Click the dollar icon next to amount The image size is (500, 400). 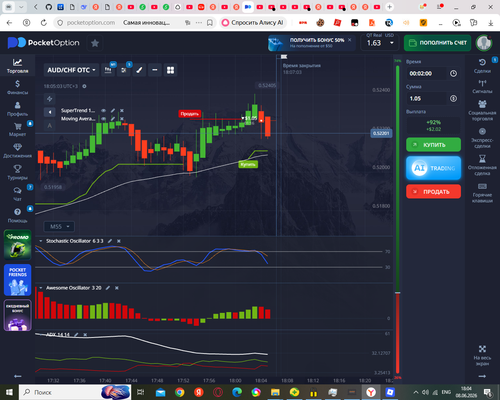(453, 98)
